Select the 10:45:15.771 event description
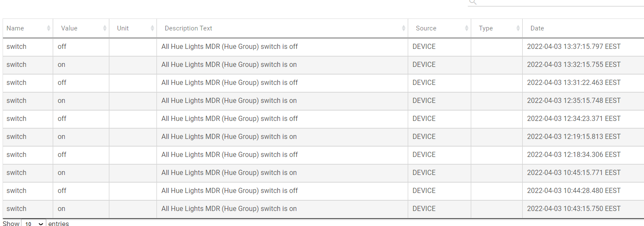 (x=229, y=173)
